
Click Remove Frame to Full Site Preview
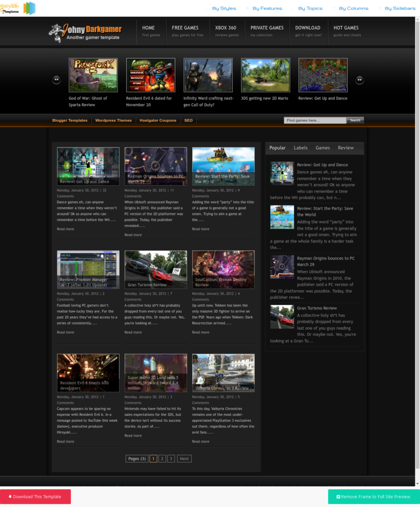(374, 497)
